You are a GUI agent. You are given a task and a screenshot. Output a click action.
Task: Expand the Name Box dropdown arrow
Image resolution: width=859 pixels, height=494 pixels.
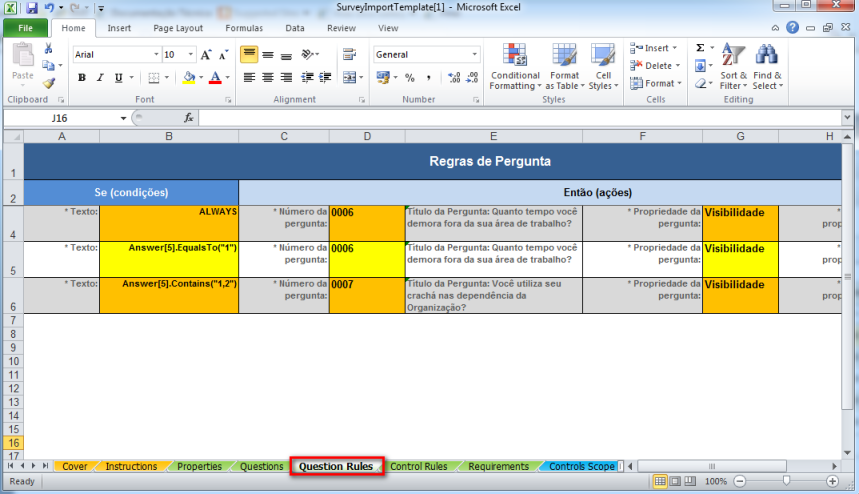tap(123, 118)
